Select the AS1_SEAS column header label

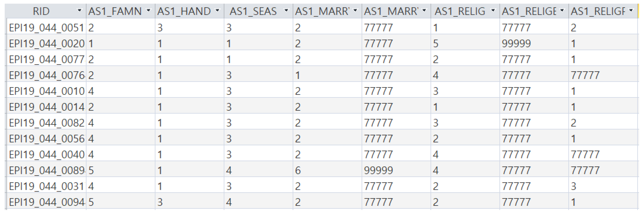coord(253,11)
